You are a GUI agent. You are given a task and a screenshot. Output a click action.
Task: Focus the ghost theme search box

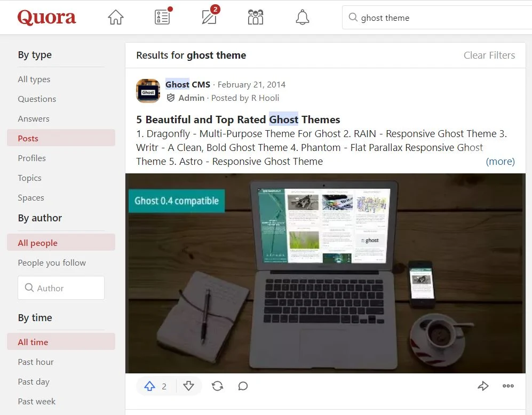(x=438, y=18)
